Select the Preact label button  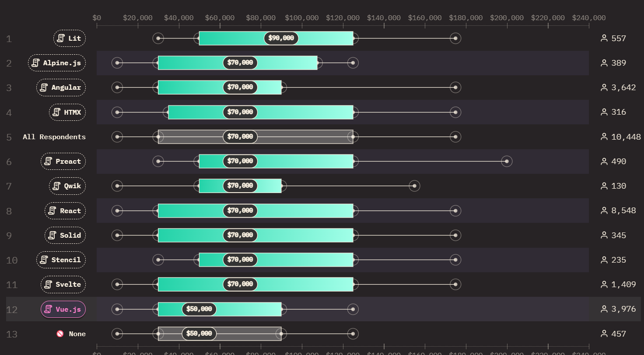click(63, 161)
